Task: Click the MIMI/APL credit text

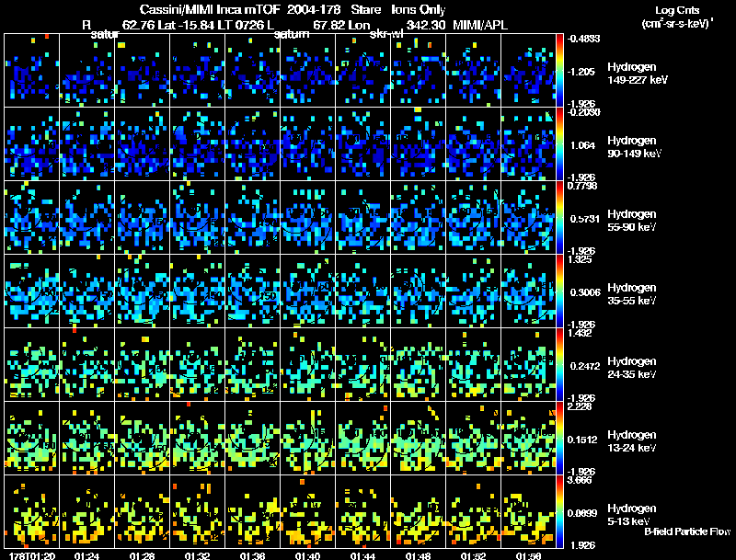Action: coord(479,25)
